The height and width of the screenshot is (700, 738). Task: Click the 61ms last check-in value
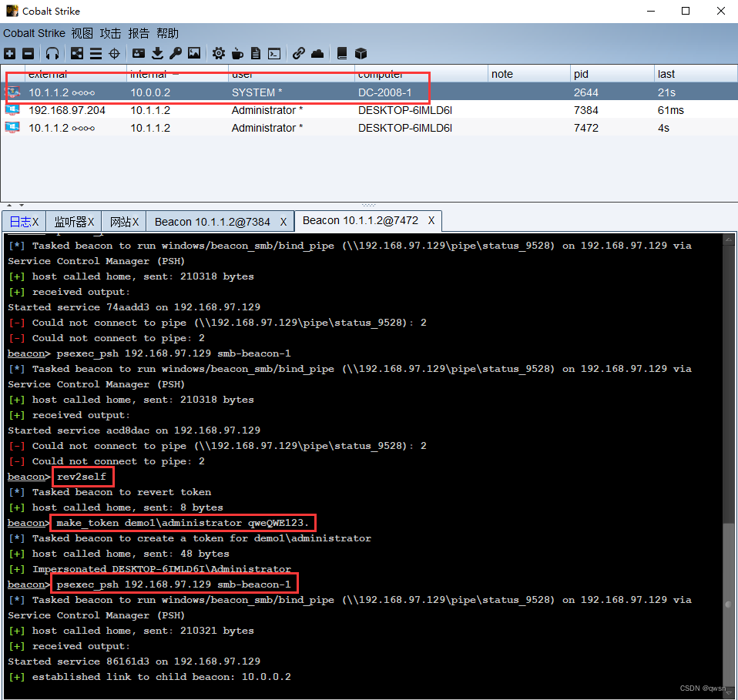pos(671,111)
